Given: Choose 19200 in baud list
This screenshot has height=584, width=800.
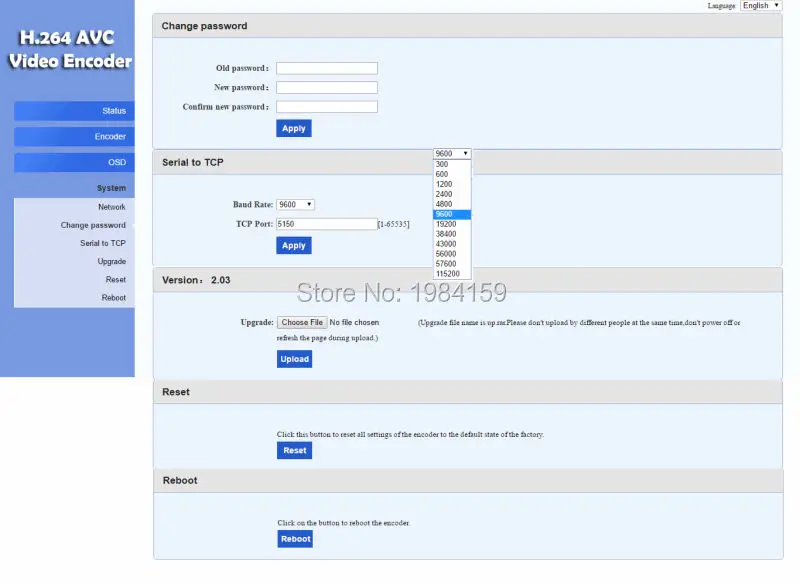Looking at the screenshot, I should pos(452,224).
